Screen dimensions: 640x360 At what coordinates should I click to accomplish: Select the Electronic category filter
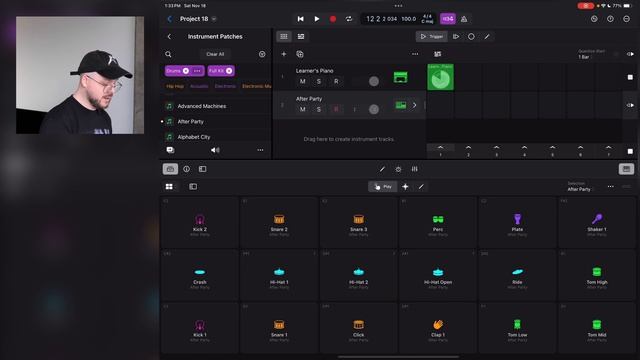coord(225,86)
